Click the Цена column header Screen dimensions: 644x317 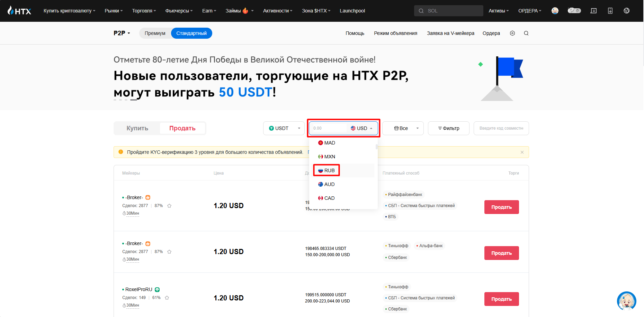(218, 173)
